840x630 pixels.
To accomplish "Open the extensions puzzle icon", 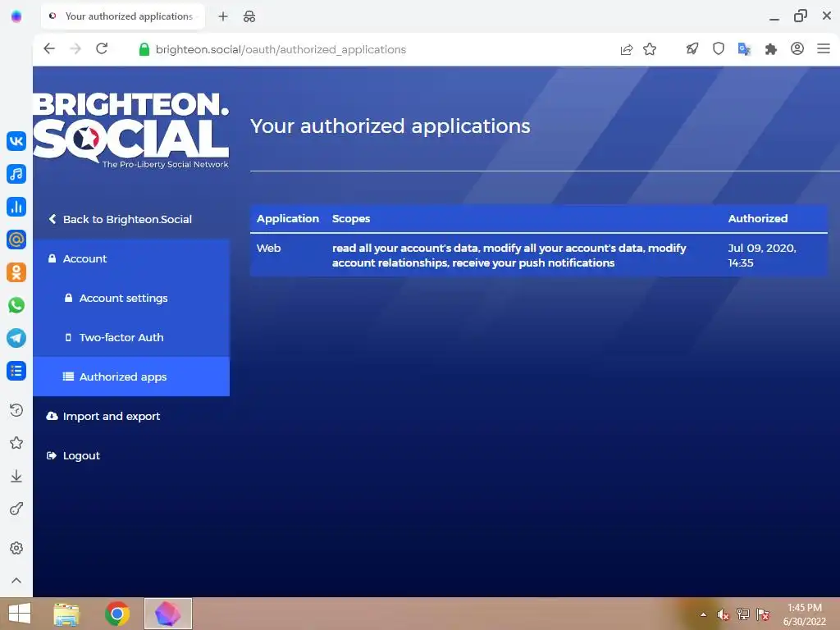I will 771,49.
